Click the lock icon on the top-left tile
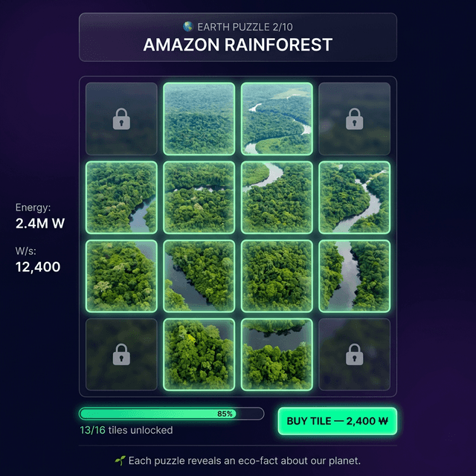 (121, 119)
